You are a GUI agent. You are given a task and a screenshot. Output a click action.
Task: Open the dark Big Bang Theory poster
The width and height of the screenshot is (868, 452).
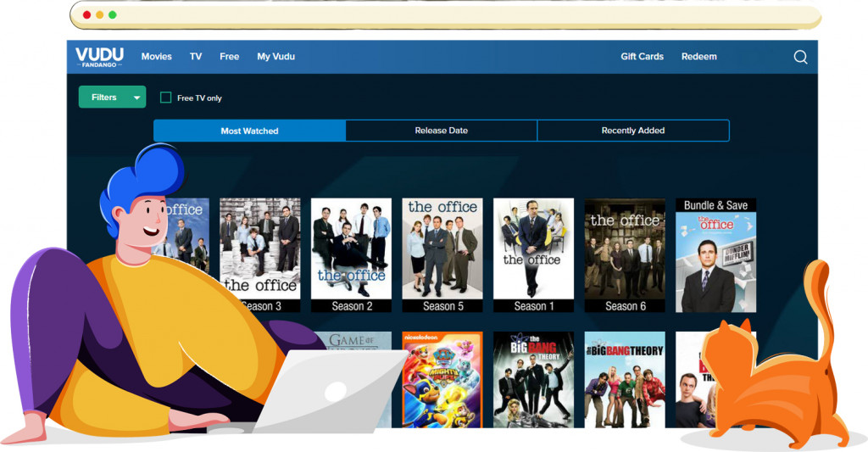point(534,380)
